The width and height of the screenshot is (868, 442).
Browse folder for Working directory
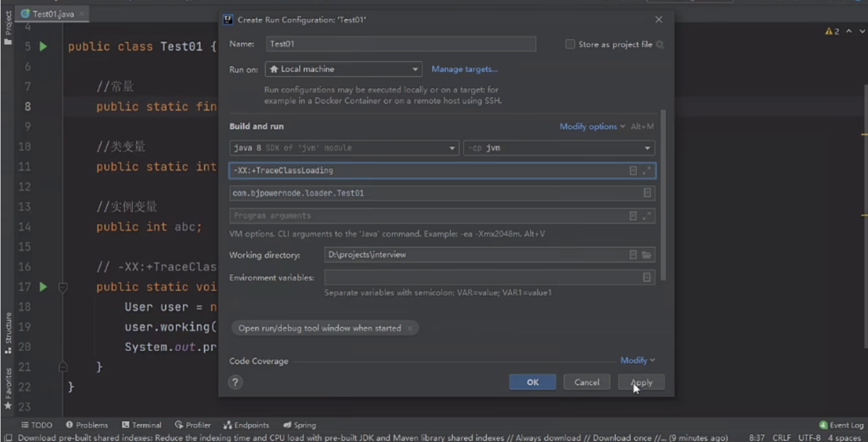pos(646,255)
